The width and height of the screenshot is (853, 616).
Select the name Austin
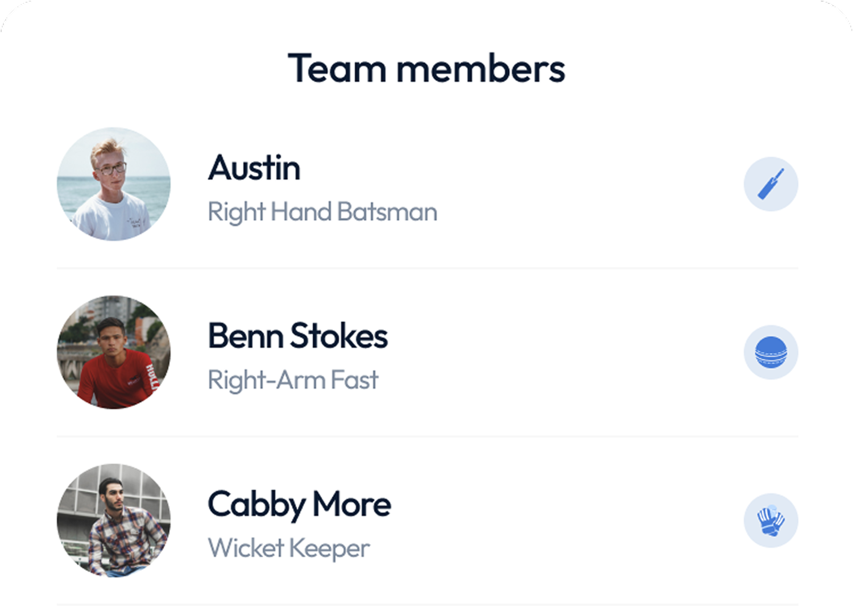pos(254,168)
